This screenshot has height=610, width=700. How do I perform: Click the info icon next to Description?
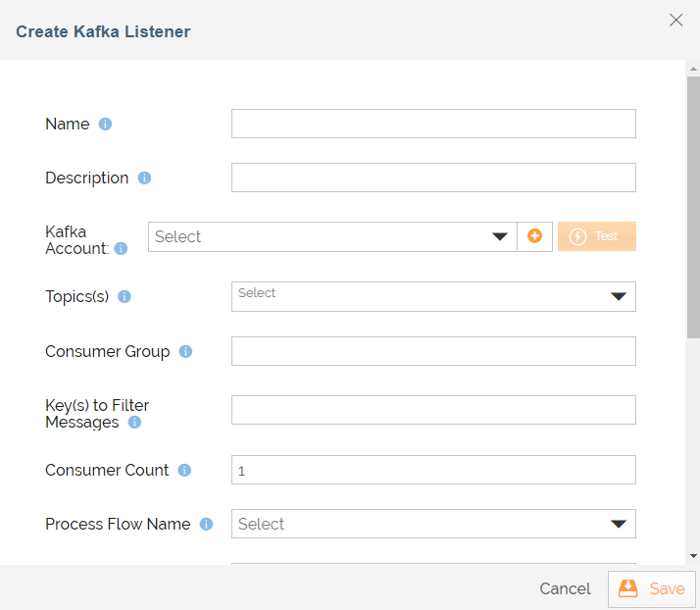144,178
